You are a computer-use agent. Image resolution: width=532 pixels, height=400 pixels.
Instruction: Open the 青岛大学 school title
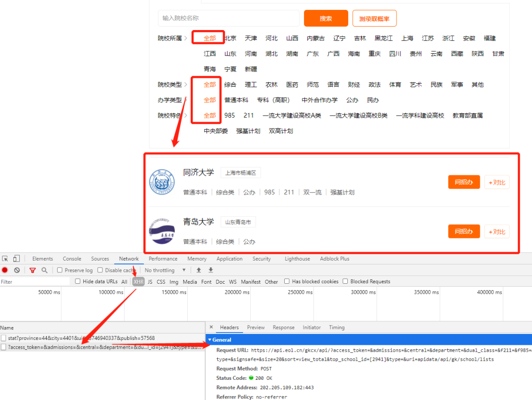pyautogui.click(x=199, y=222)
